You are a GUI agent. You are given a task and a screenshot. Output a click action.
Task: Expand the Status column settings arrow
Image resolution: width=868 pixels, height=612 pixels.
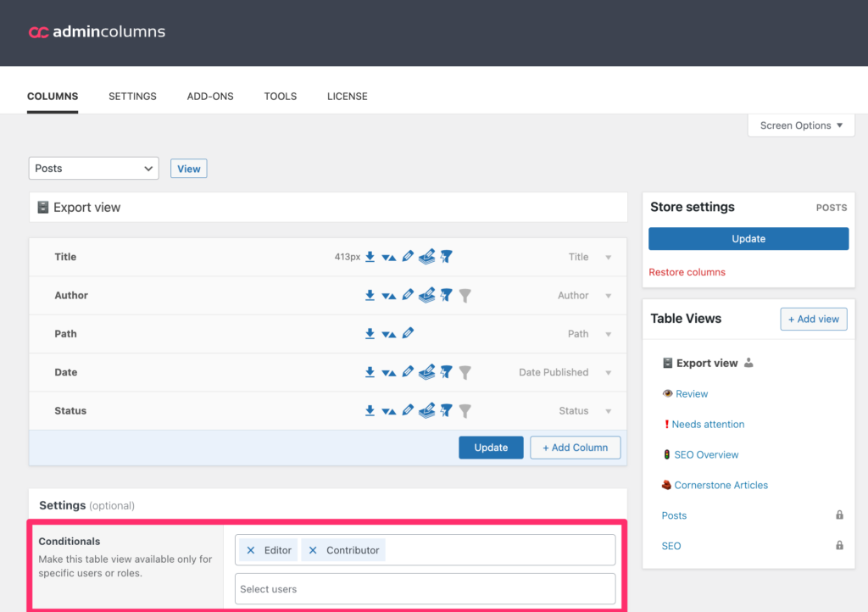click(609, 411)
